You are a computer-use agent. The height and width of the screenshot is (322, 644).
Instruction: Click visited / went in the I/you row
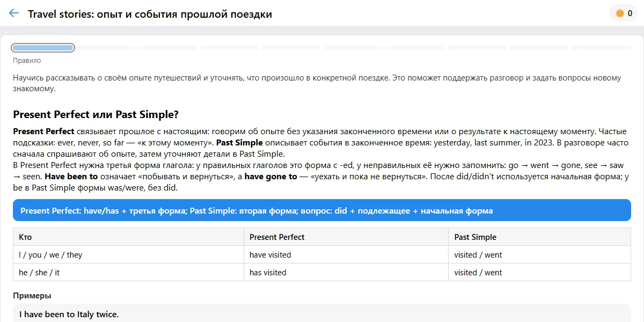click(x=539, y=254)
